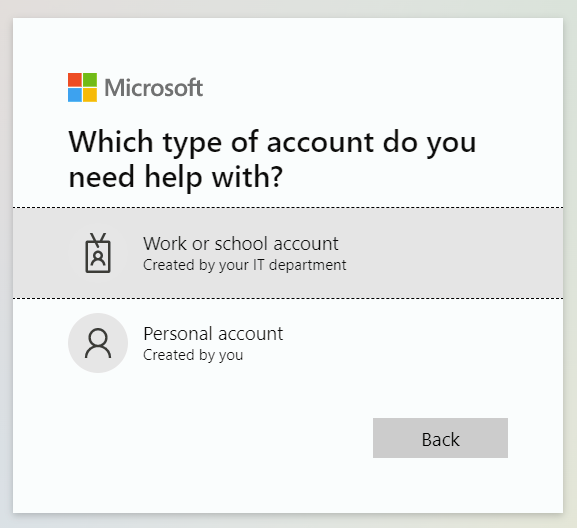This screenshot has height=528, width=577.
Task: Click "Created by your IT department" subtitle
Action: click(244, 265)
